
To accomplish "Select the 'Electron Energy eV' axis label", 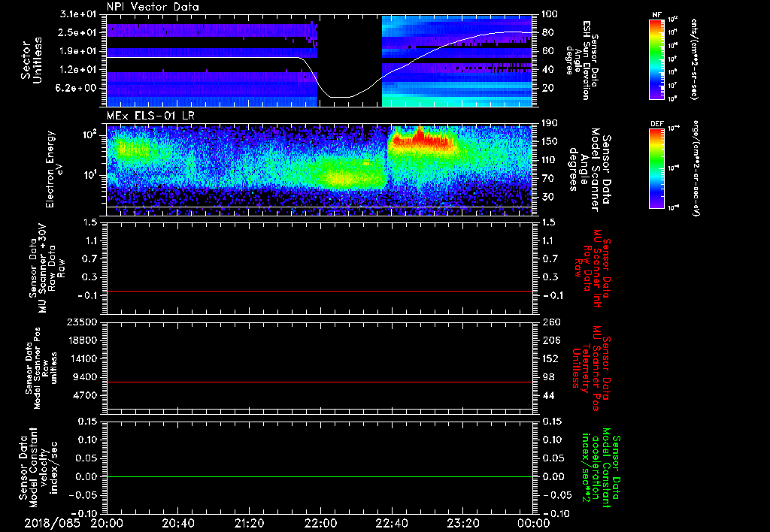I will pyautogui.click(x=55, y=169).
